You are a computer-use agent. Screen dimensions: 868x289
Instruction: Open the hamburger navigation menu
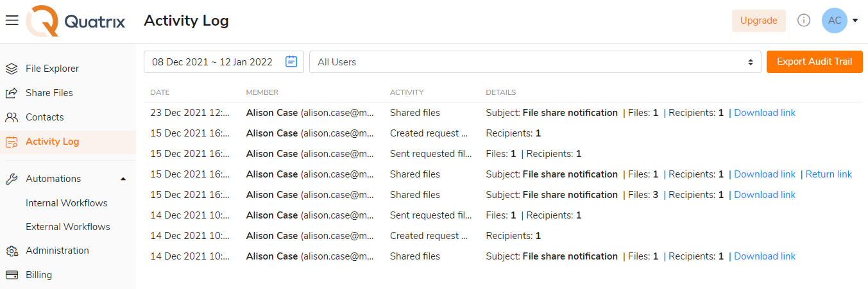pos(12,21)
